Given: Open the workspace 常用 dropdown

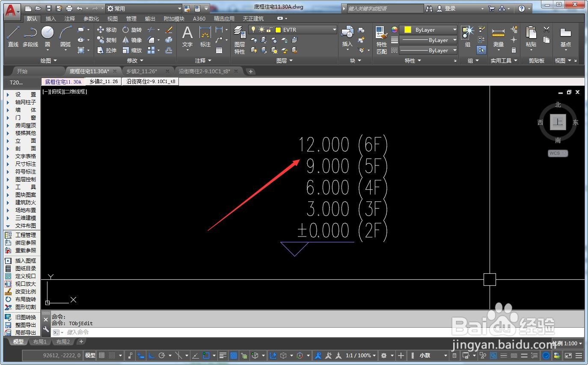Looking at the screenshot, I should 143,8.
